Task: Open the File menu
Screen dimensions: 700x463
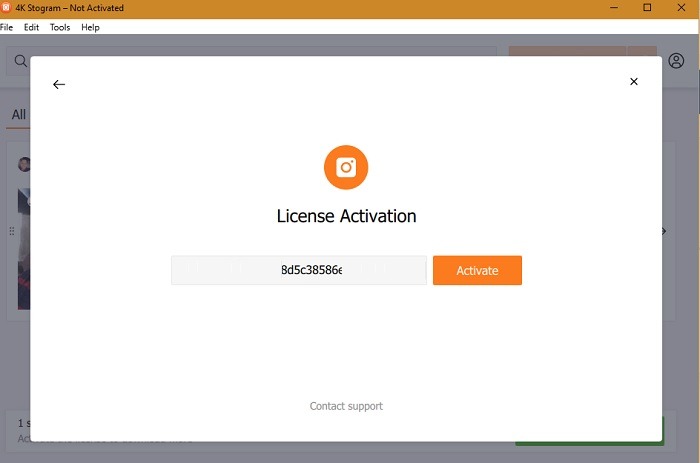Action: tap(6, 27)
